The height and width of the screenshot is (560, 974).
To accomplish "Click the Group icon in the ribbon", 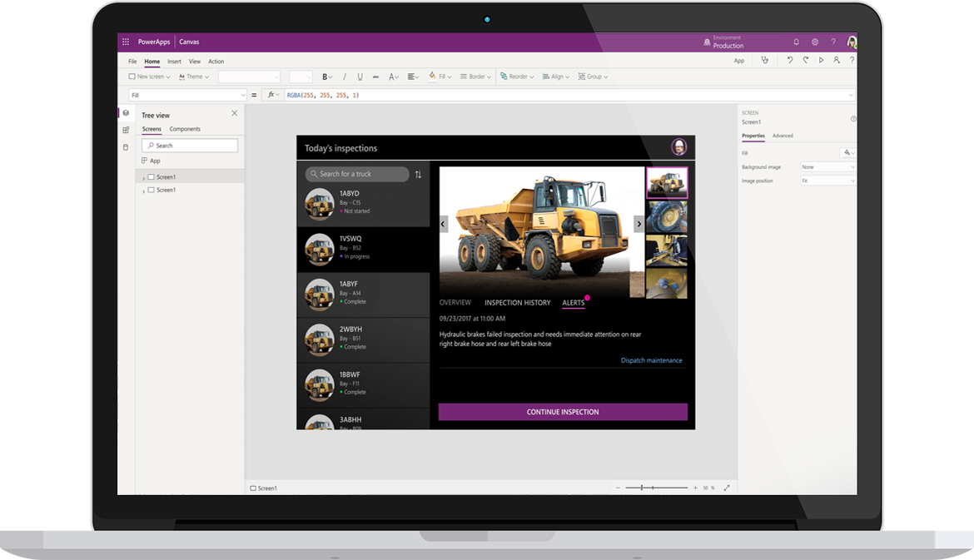I will coord(582,77).
